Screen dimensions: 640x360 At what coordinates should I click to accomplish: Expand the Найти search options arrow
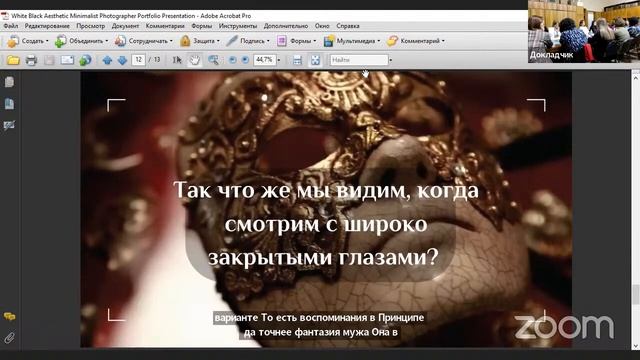(391, 60)
